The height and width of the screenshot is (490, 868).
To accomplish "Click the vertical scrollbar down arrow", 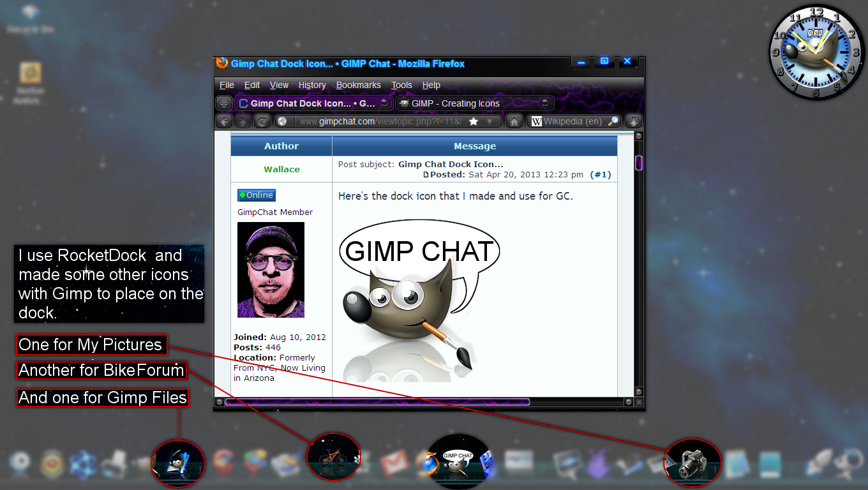I will click(x=639, y=391).
